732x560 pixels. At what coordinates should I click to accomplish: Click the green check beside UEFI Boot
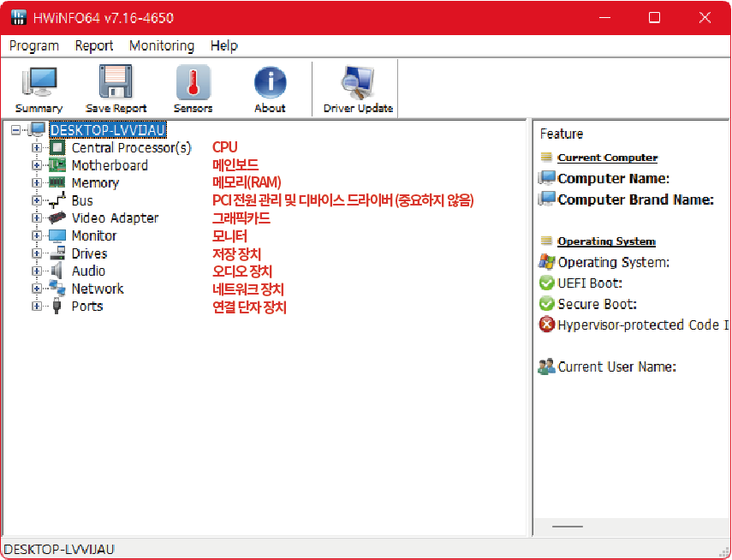[x=547, y=283]
